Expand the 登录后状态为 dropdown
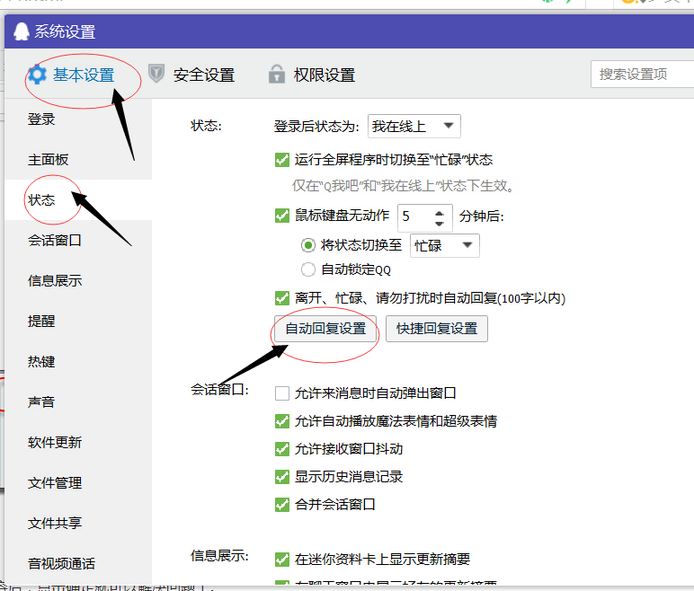Image resolution: width=694 pixels, height=591 pixels. coord(413,126)
